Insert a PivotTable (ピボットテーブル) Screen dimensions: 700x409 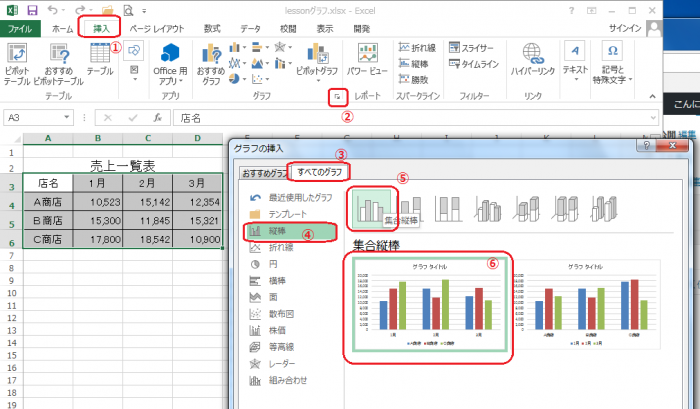pos(17,64)
